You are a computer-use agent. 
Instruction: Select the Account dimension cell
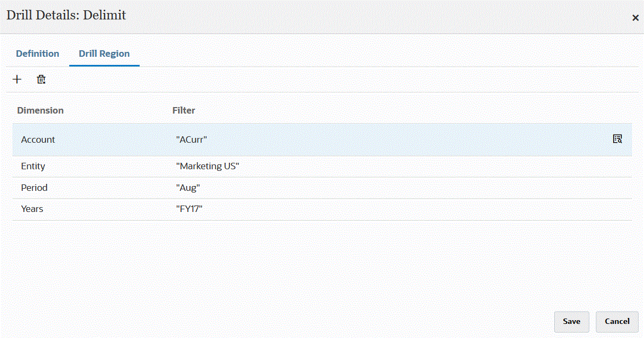tap(38, 140)
